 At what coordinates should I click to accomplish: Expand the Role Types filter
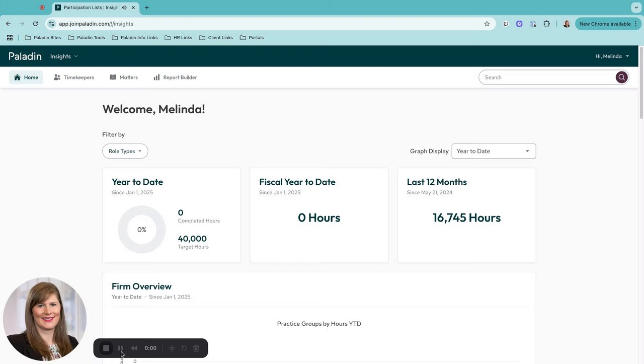pyautogui.click(x=125, y=151)
